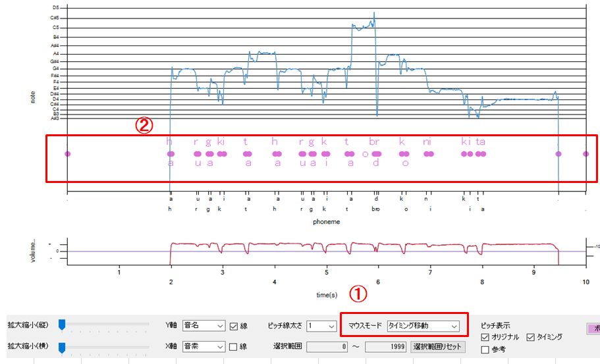Click the timing marker under first 'h'
Screen dimensions: 600x364
coord(171,154)
